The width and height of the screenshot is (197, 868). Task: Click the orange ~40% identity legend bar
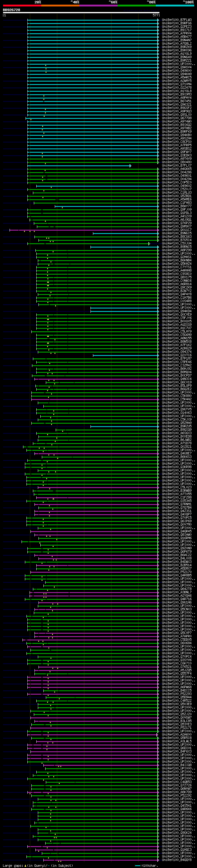pos(60,6)
